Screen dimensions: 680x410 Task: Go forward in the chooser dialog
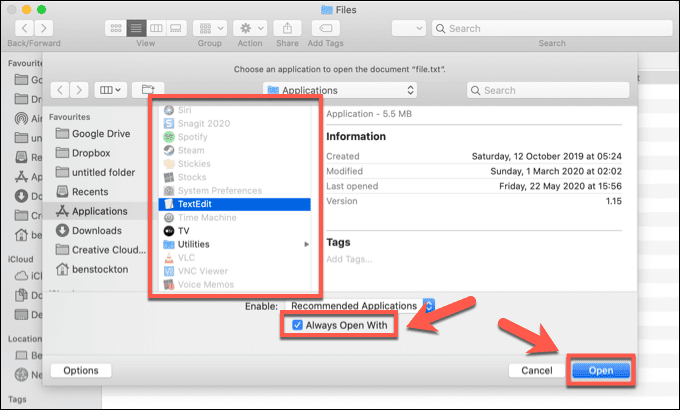[x=79, y=90]
